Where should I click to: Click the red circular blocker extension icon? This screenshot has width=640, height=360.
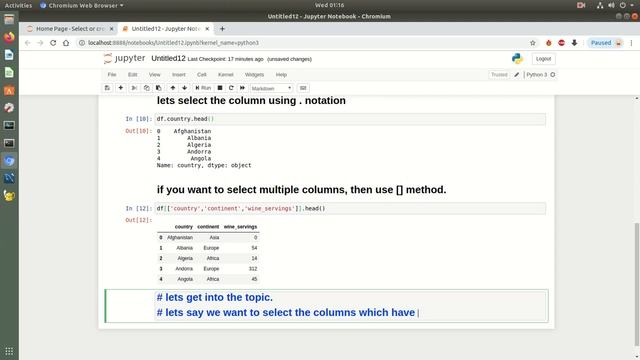(562, 43)
